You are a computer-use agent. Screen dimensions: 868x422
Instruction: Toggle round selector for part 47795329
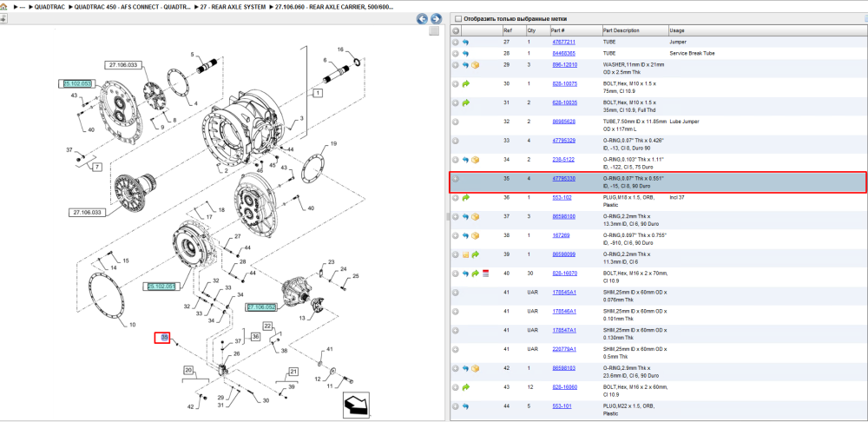(456, 141)
